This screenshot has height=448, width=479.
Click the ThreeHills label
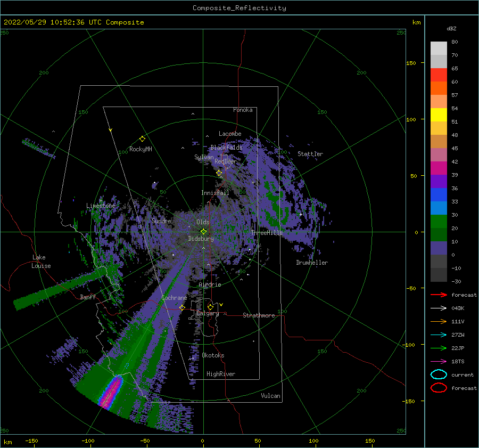click(267, 233)
